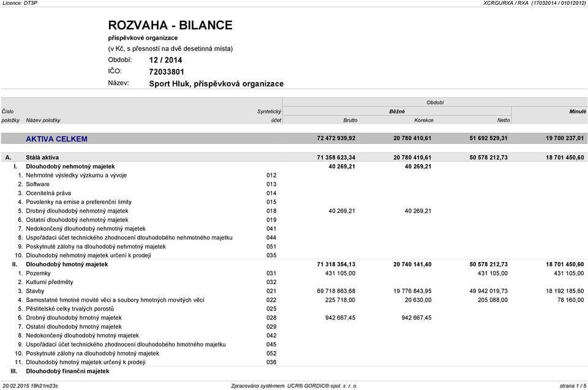
Task: Select synthetic account code 013
Action: (x=271, y=184)
